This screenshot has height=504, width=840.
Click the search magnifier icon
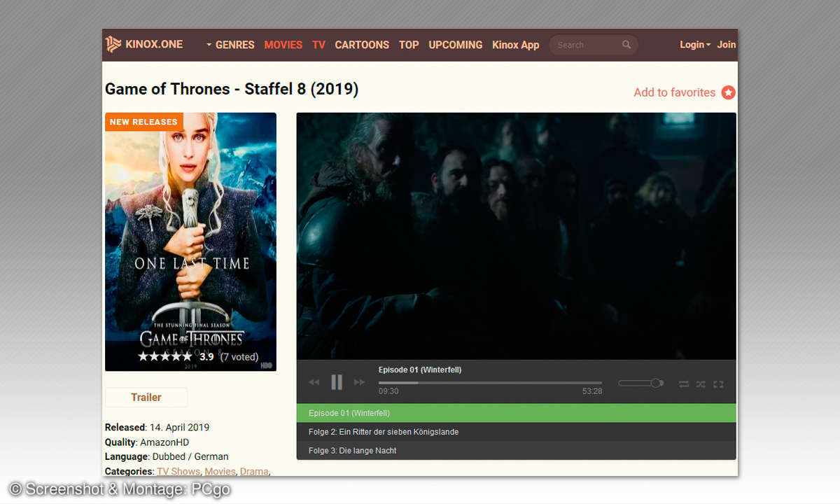tap(626, 45)
